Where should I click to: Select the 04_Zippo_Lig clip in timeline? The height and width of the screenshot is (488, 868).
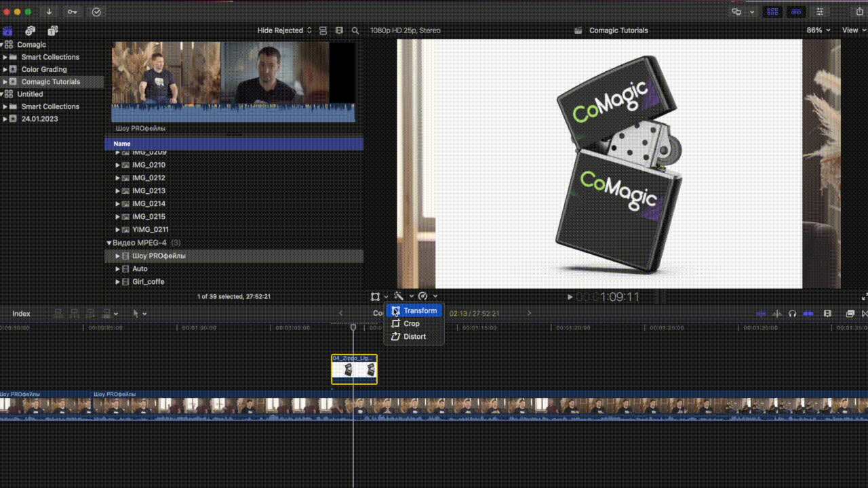[354, 369]
